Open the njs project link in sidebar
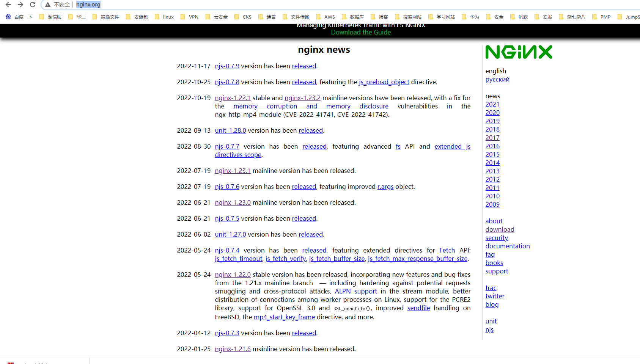This screenshot has width=640, height=364. click(x=489, y=329)
